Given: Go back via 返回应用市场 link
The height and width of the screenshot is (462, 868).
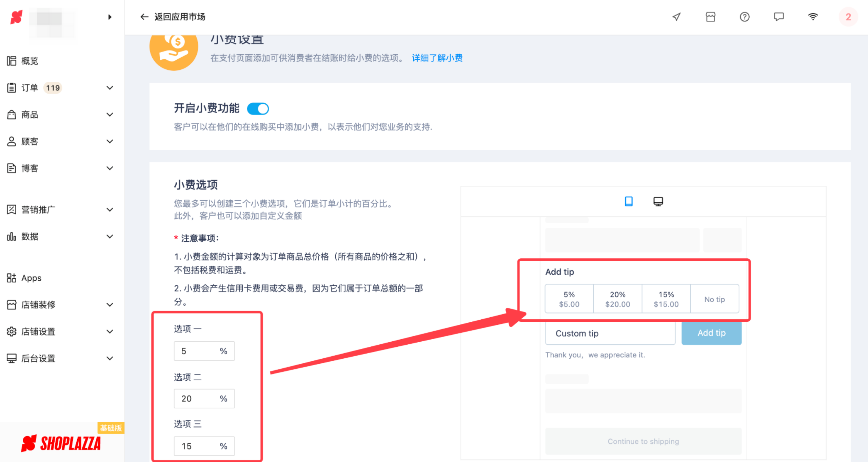Looking at the screenshot, I should pos(180,17).
